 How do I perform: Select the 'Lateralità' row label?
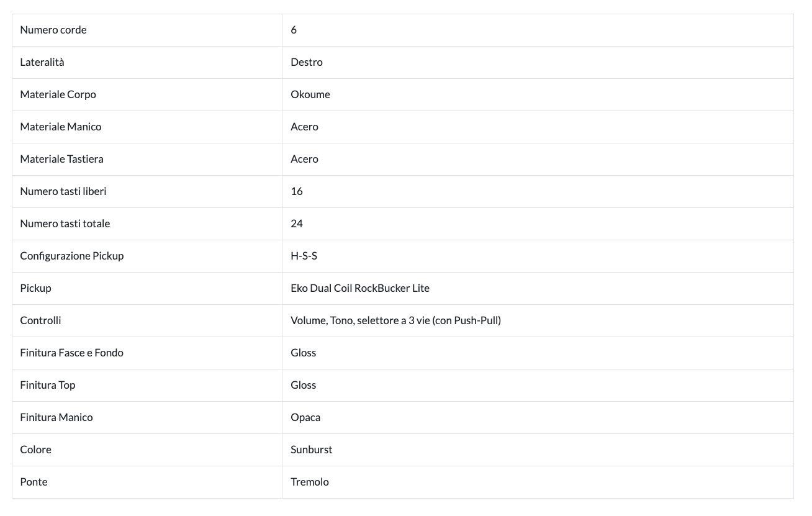tap(42, 62)
